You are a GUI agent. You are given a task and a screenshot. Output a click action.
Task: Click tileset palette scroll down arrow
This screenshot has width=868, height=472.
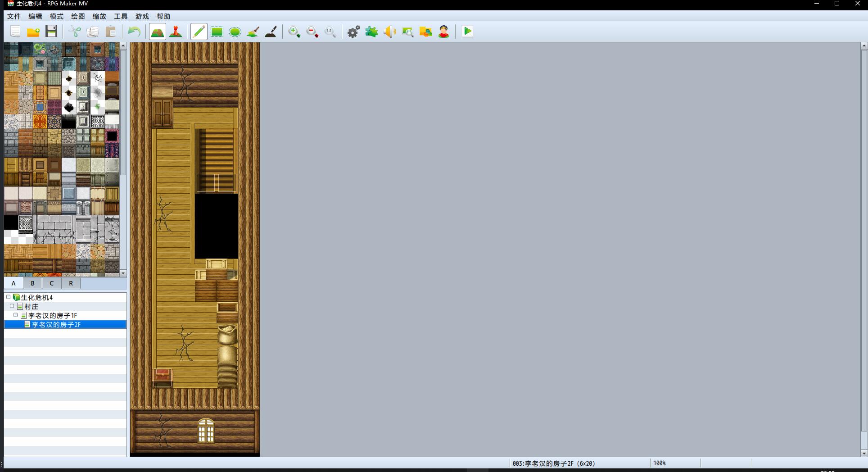[123, 273]
